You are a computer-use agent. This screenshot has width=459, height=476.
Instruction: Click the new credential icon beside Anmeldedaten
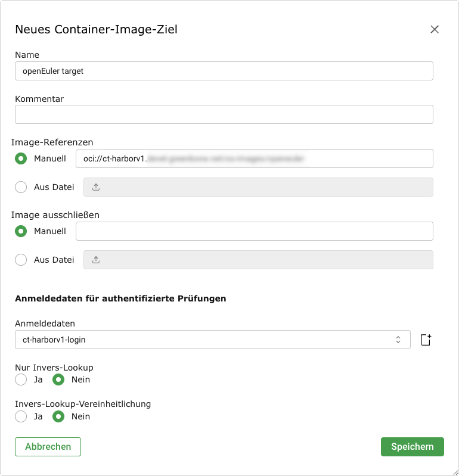[425, 340]
